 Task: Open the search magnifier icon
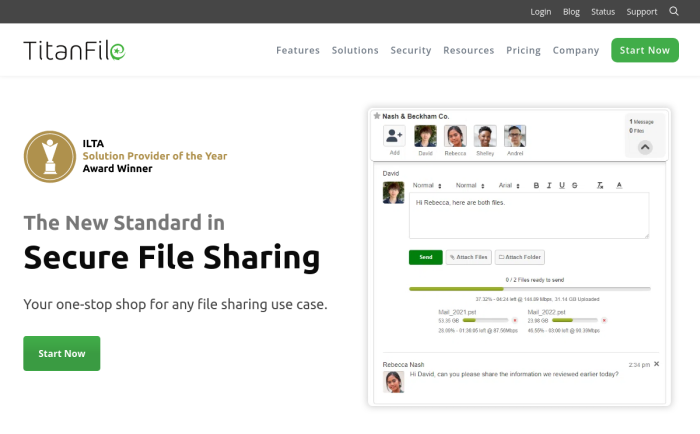(674, 11)
